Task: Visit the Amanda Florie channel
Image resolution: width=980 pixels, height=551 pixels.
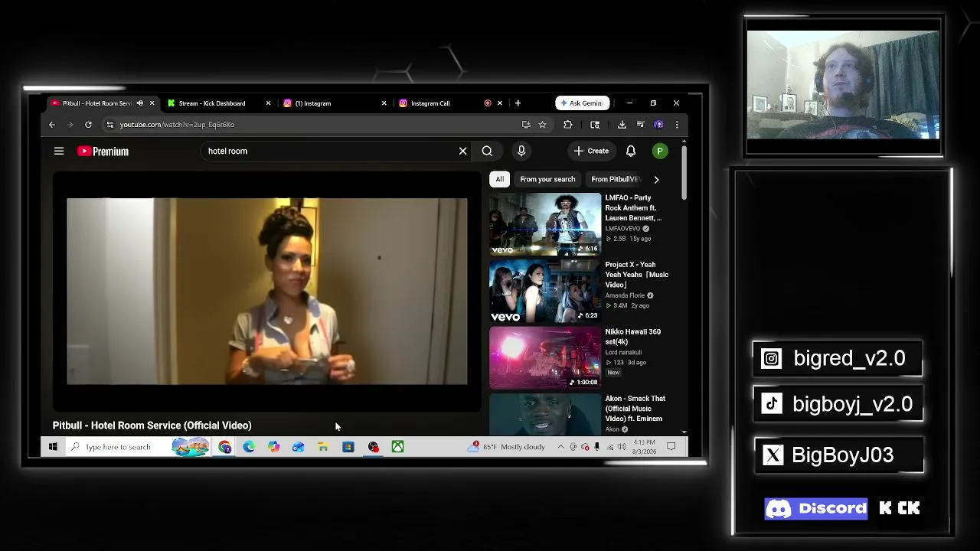Action: tap(625, 295)
